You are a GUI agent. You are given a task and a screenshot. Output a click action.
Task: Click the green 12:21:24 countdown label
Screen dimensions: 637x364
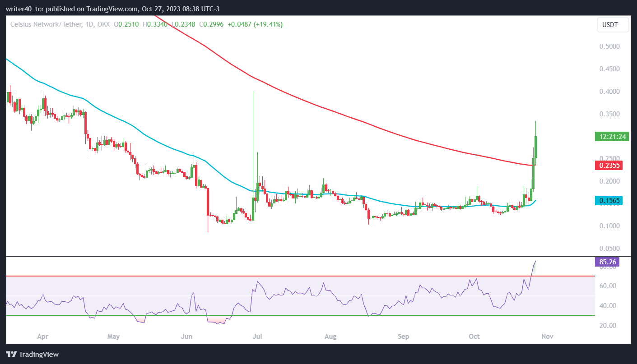(x=612, y=137)
